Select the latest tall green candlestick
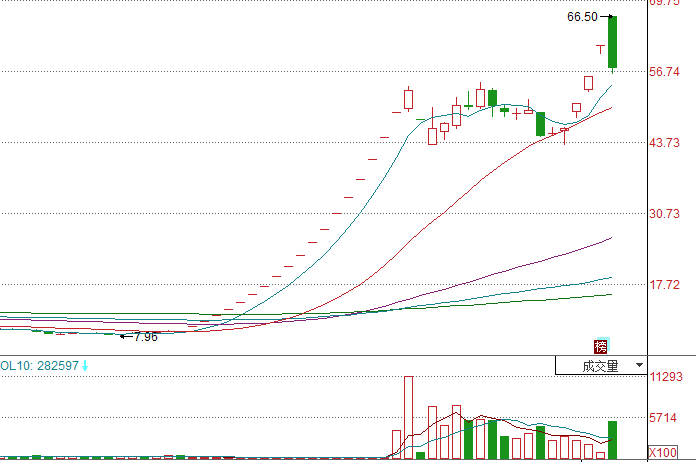This screenshot has height=462, width=696. coord(613,42)
